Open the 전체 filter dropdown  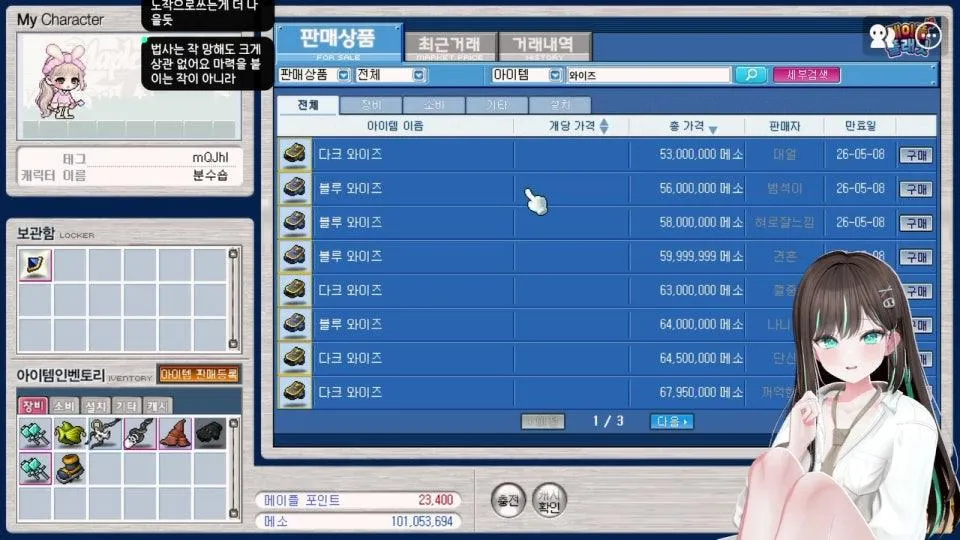[419, 75]
